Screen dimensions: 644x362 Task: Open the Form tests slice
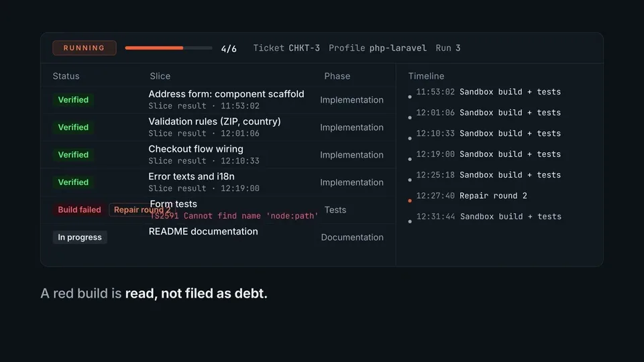click(x=173, y=204)
